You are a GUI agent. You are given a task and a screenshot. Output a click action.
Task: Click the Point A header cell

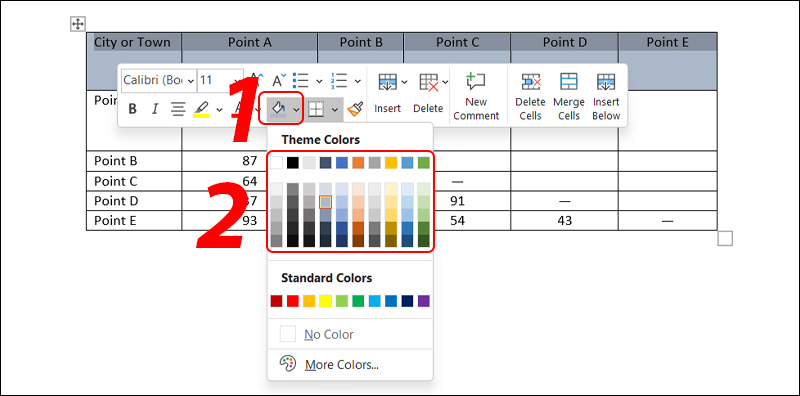[249, 42]
